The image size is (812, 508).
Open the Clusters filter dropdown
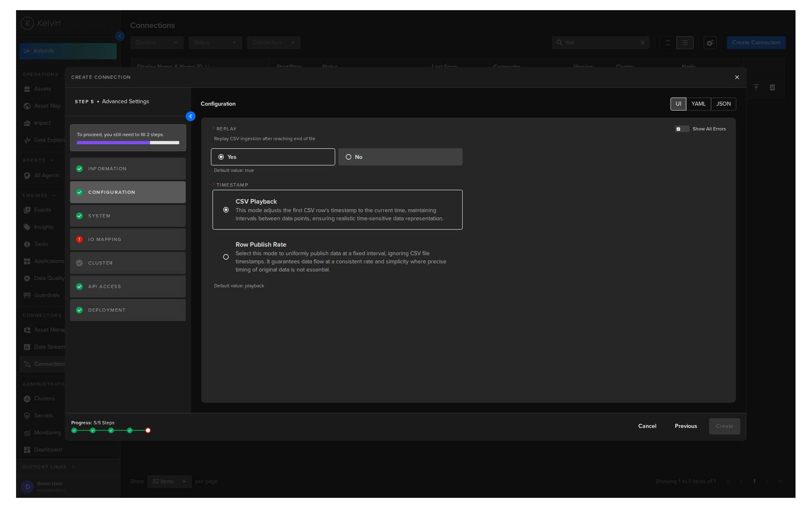(157, 43)
